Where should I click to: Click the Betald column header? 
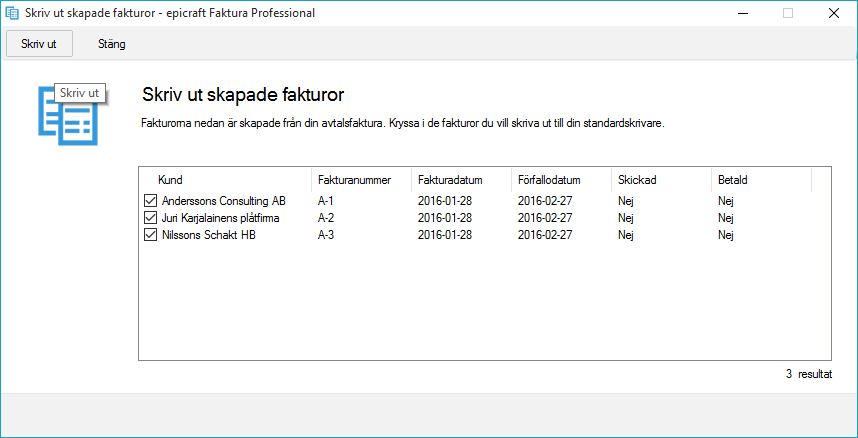[761, 180]
